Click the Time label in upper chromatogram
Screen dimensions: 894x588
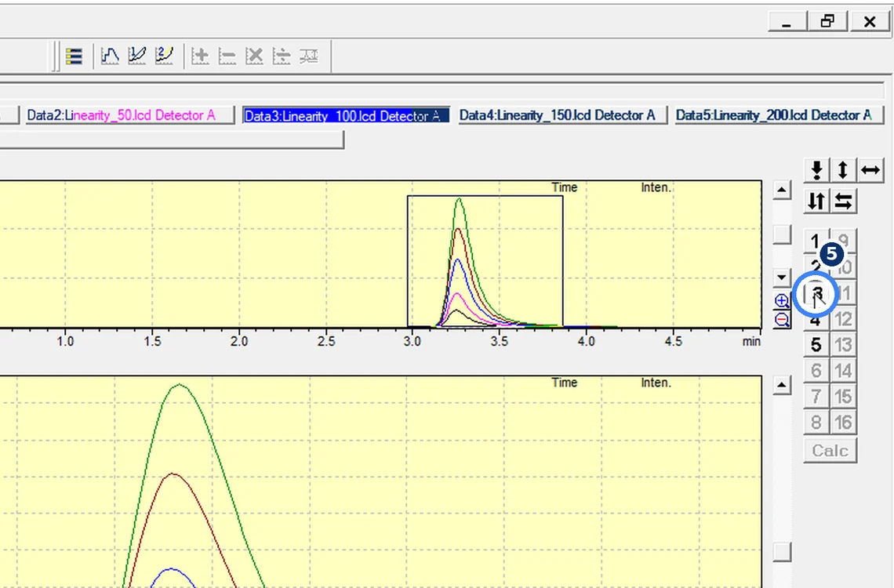(x=565, y=187)
